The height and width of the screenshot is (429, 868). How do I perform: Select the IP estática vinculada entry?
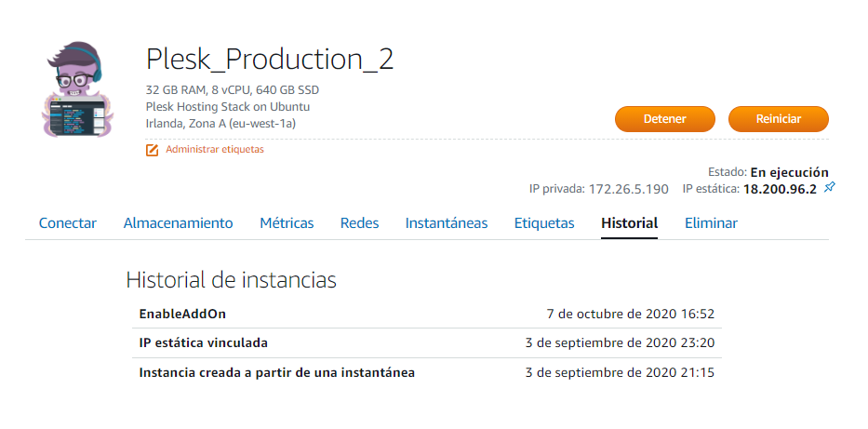203,343
